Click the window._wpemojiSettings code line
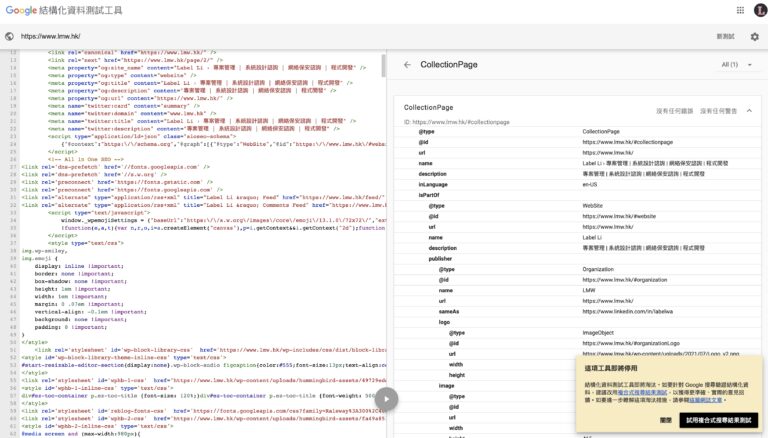 pyautogui.click(x=223, y=220)
